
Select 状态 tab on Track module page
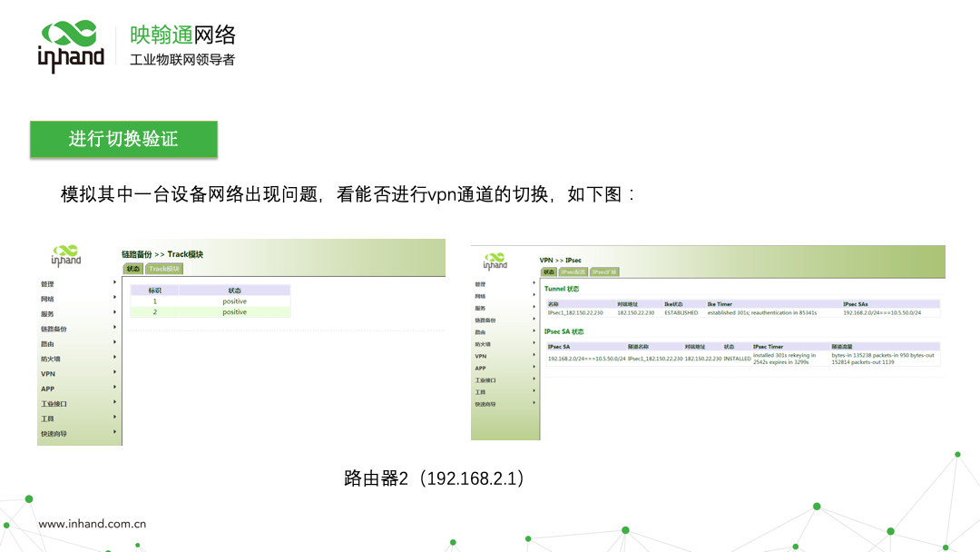(133, 269)
